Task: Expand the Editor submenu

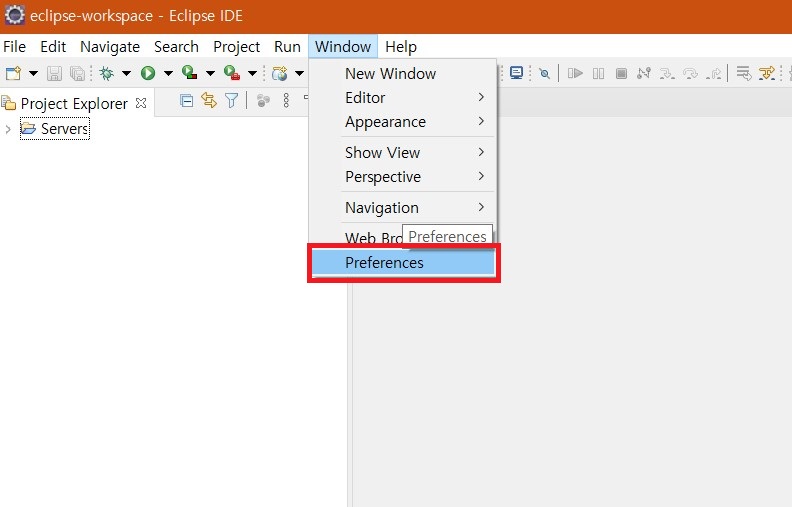Action: click(403, 97)
